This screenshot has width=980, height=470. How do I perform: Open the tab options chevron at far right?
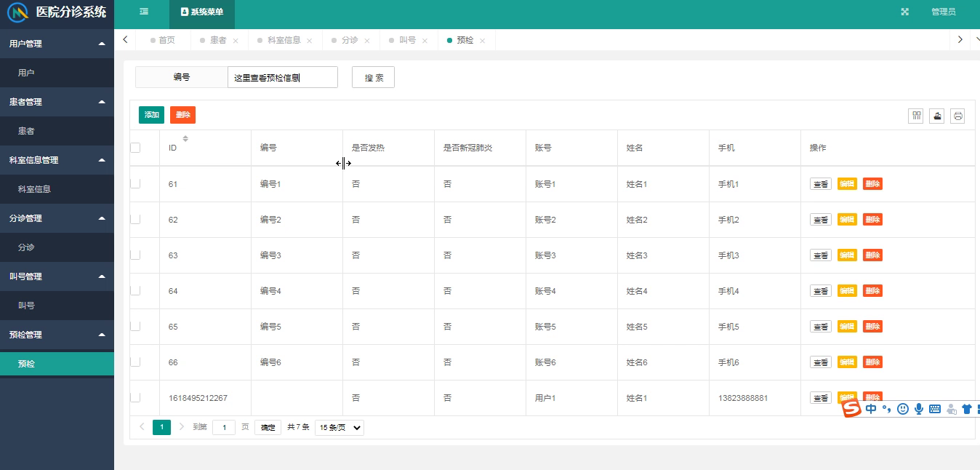pyautogui.click(x=976, y=40)
